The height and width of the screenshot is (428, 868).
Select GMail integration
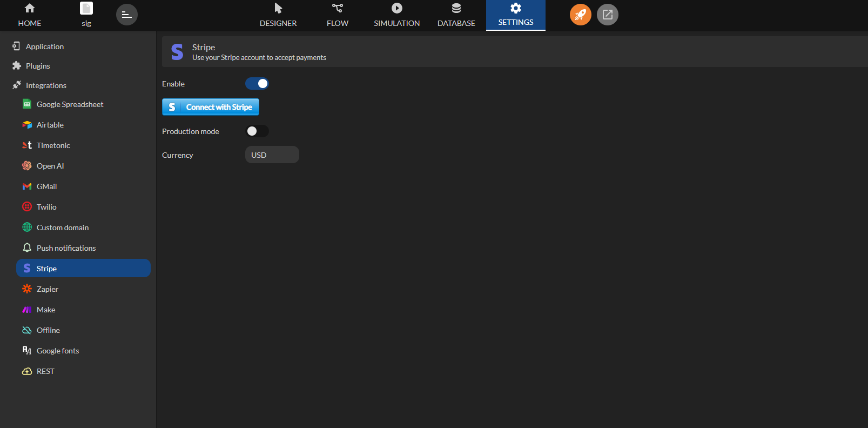point(84,186)
